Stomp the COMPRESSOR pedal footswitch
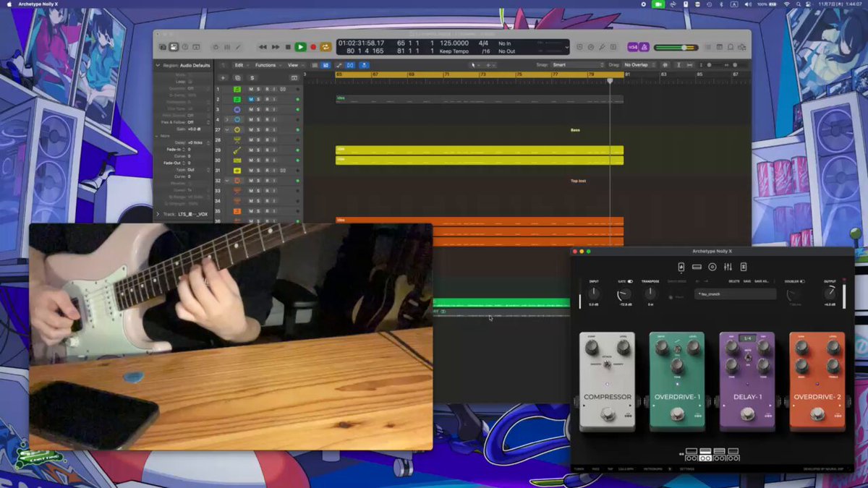Image resolution: width=868 pixels, height=488 pixels. coord(608,414)
